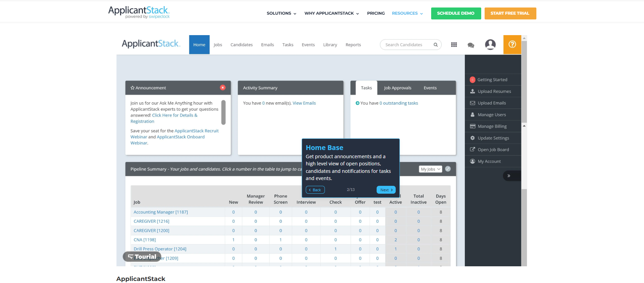Screen dimensions: 644x283
Task: Open the Events nav tab
Action: click(308, 45)
